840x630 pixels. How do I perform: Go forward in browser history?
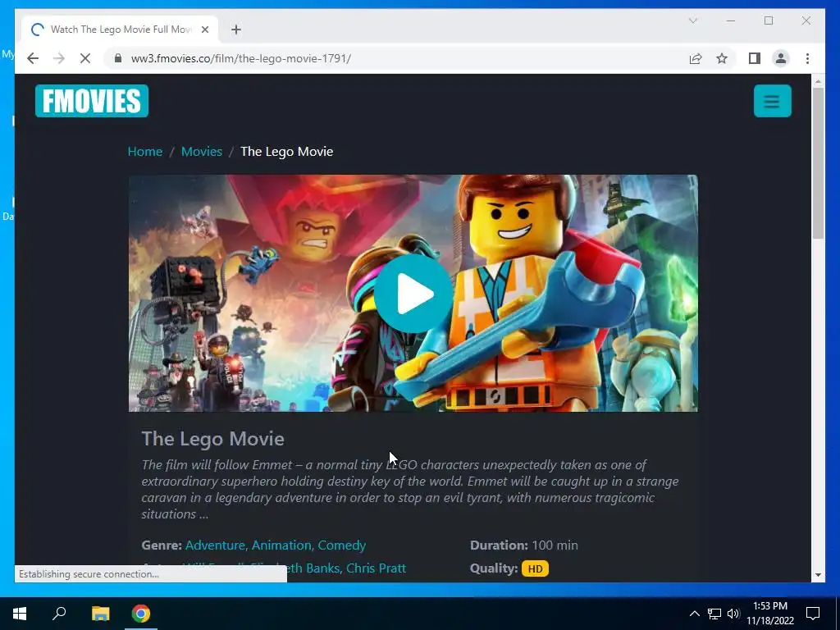[59, 58]
